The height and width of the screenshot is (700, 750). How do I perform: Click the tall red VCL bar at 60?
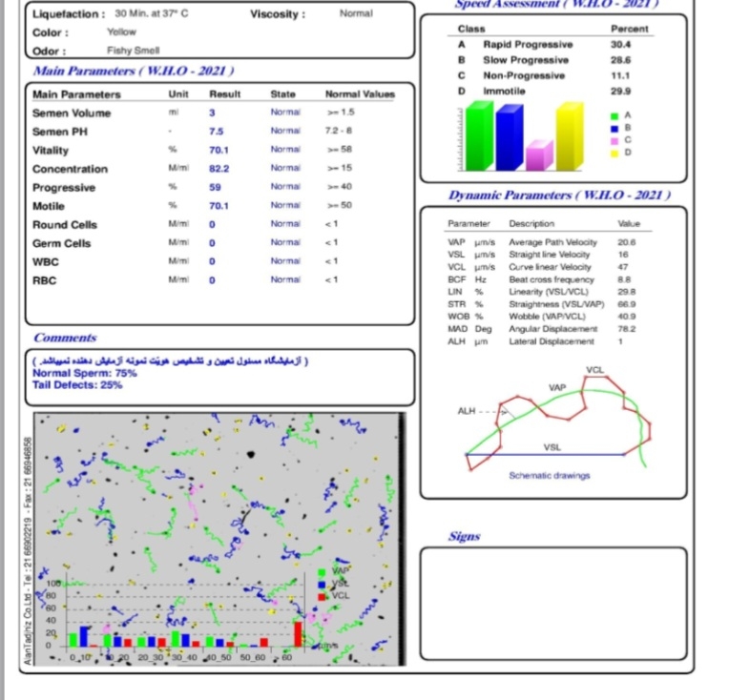tap(298, 634)
